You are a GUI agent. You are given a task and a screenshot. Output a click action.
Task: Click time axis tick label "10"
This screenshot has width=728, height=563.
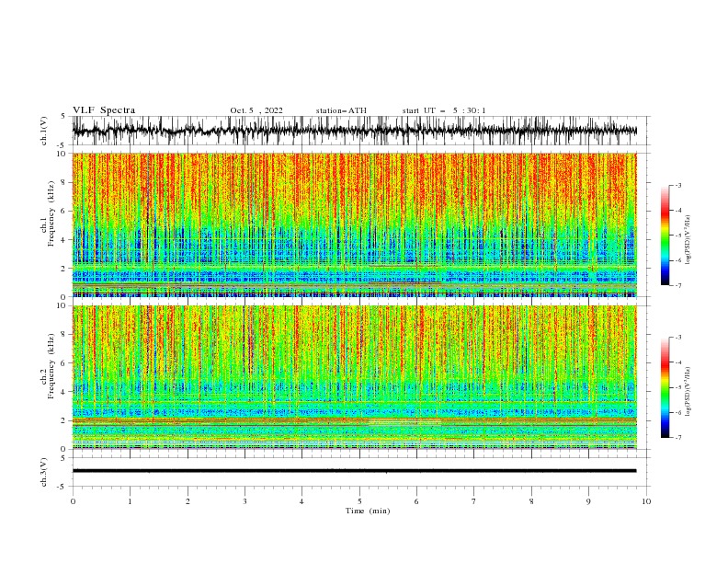pos(646,501)
